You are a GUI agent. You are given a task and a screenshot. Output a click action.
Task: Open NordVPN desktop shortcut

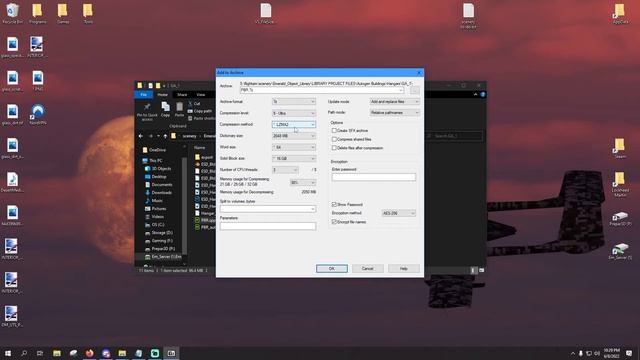coord(38,114)
